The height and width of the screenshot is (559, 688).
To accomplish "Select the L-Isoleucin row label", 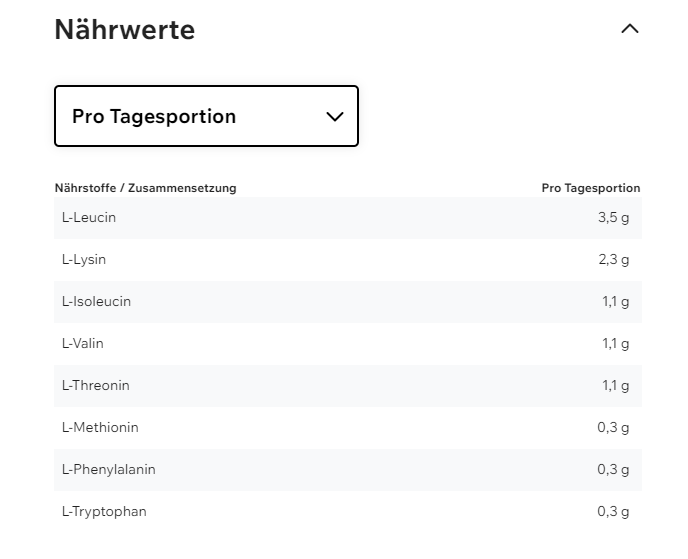I will (x=96, y=301).
